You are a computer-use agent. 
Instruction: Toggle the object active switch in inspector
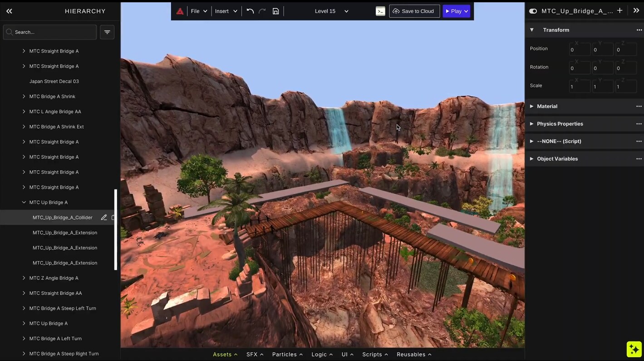pos(533,11)
